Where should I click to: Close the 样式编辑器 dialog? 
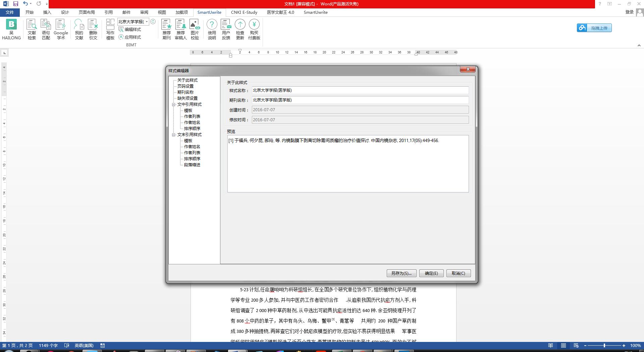click(x=468, y=69)
